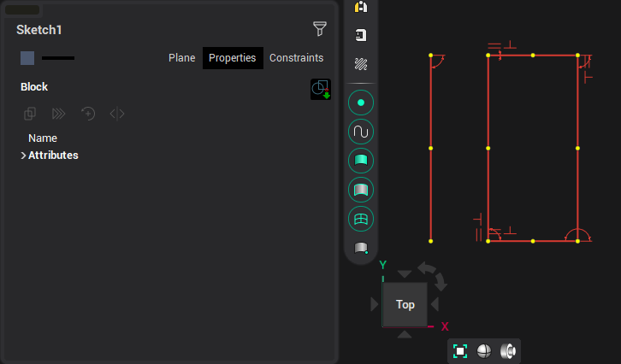Click the mirror block icon
The image size is (621, 364).
[x=117, y=113]
